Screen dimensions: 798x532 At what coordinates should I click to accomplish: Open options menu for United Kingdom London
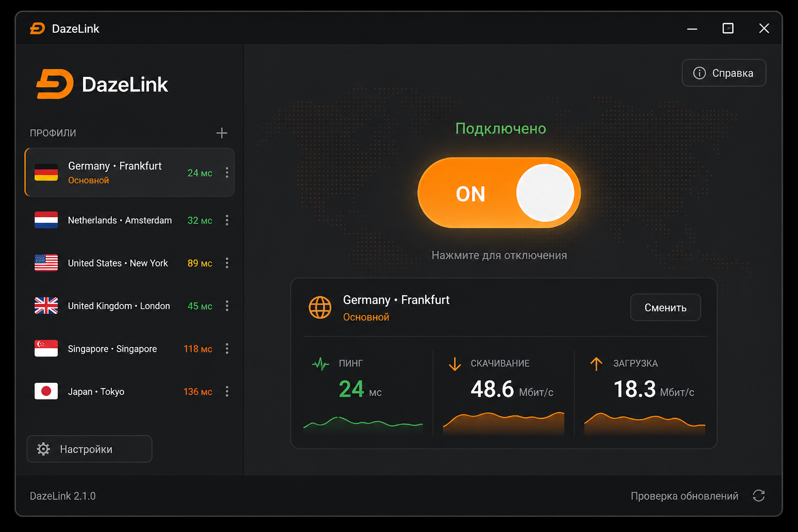(x=227, y=306)
